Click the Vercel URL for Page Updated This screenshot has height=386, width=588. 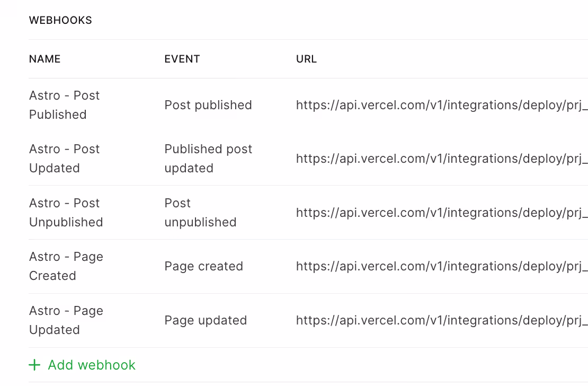point(442,320)
